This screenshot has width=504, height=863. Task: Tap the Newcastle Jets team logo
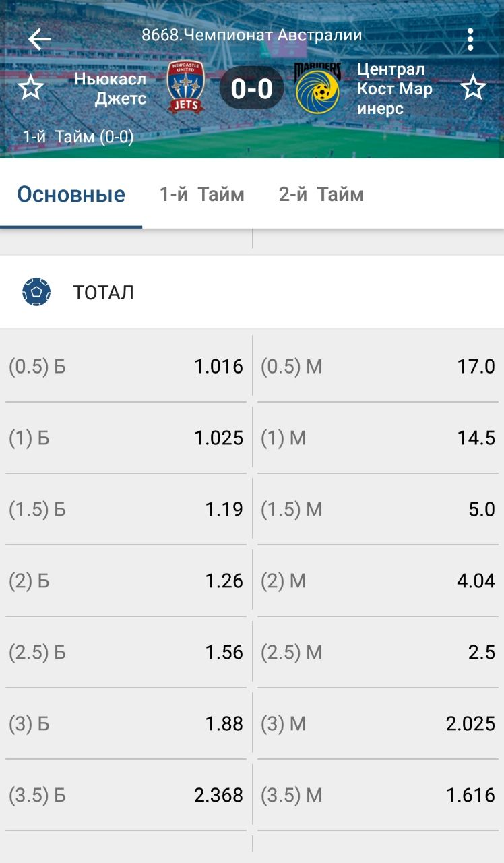(x=185, y=88)
